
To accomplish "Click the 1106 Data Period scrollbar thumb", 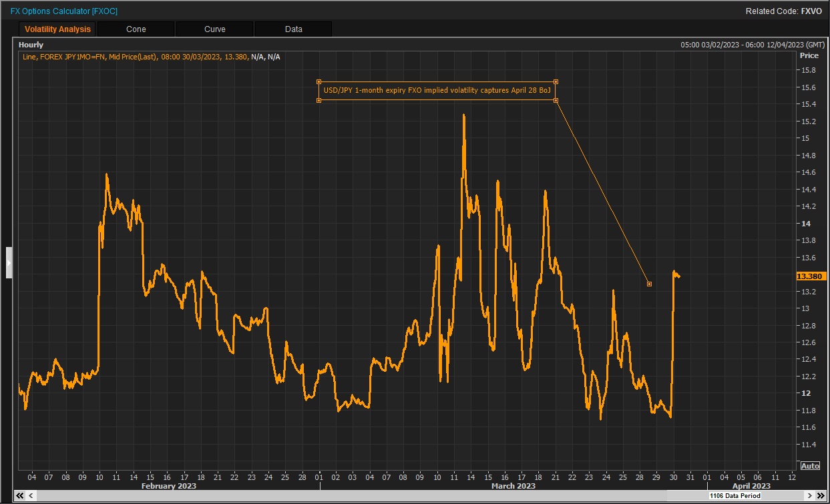I will click(x=735, y=496).
